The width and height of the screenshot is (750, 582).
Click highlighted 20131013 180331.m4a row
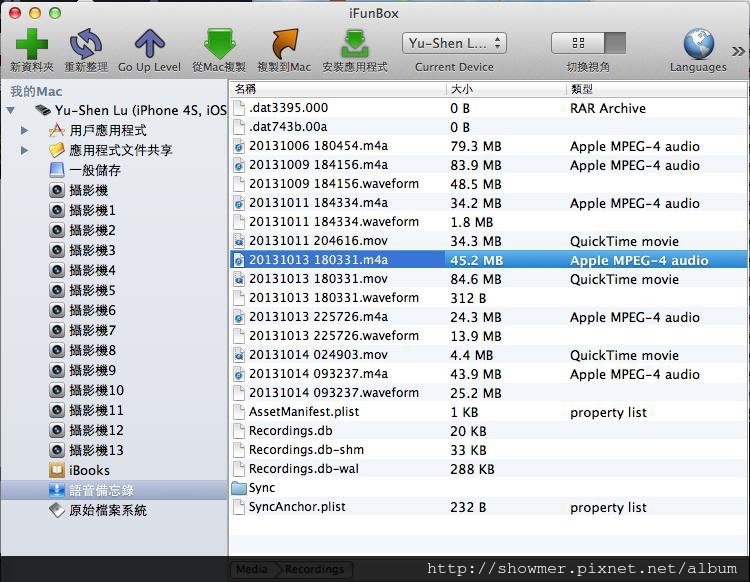tap(488, 260)
